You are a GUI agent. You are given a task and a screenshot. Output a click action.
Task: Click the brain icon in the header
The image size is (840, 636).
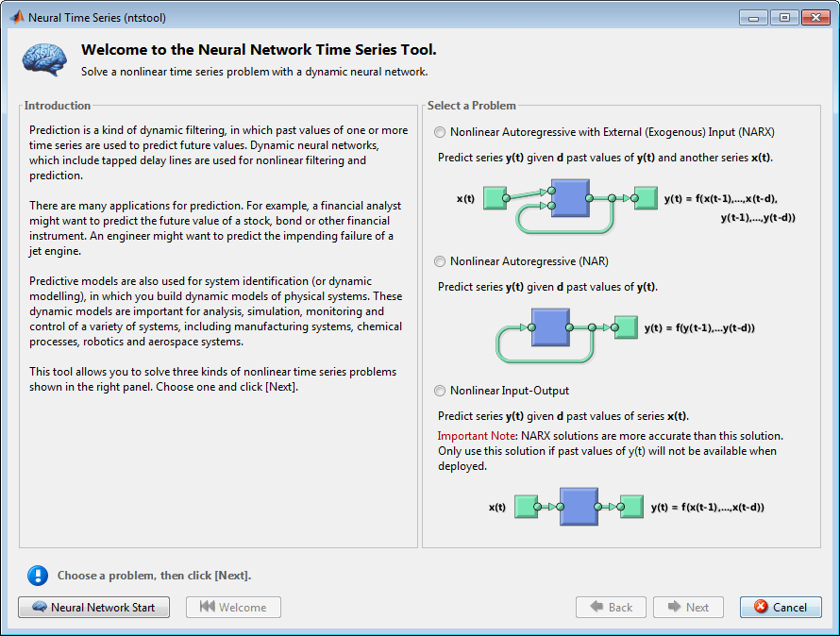pyautogui.click(x=44, y=59)
